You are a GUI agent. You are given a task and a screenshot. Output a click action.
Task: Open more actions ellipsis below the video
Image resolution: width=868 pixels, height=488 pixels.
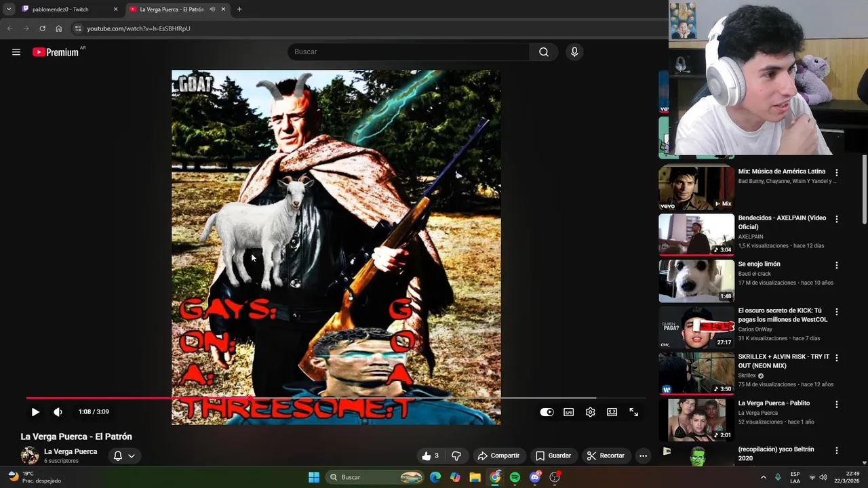point(644,456)
